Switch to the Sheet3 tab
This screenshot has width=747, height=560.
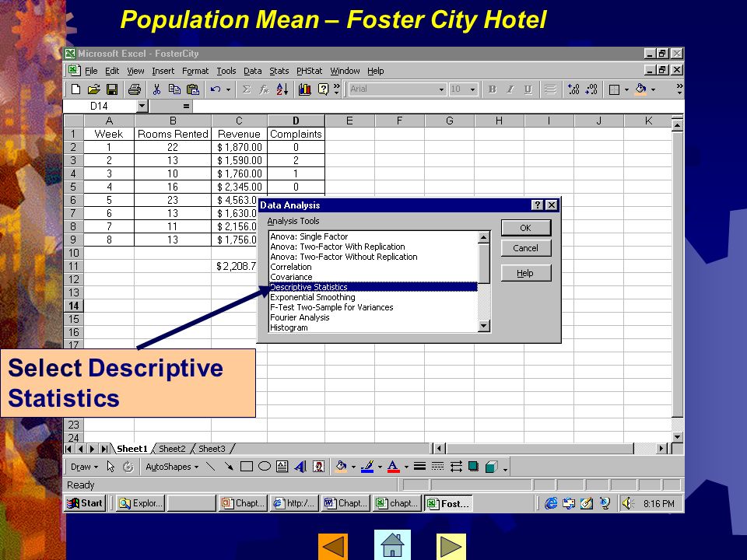point(212,449)
